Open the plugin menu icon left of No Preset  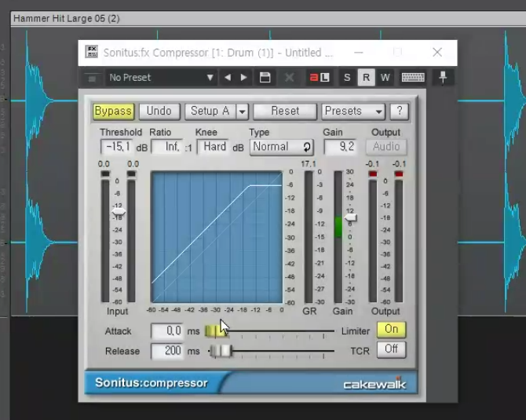pyautogui.click(x=93, y=79)
